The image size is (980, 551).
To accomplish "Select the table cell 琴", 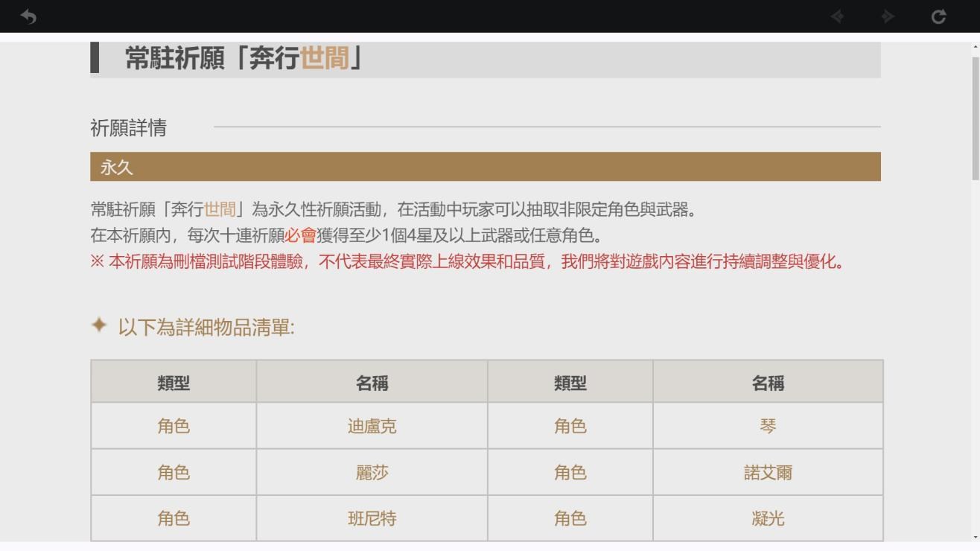I will click(768, 426).
